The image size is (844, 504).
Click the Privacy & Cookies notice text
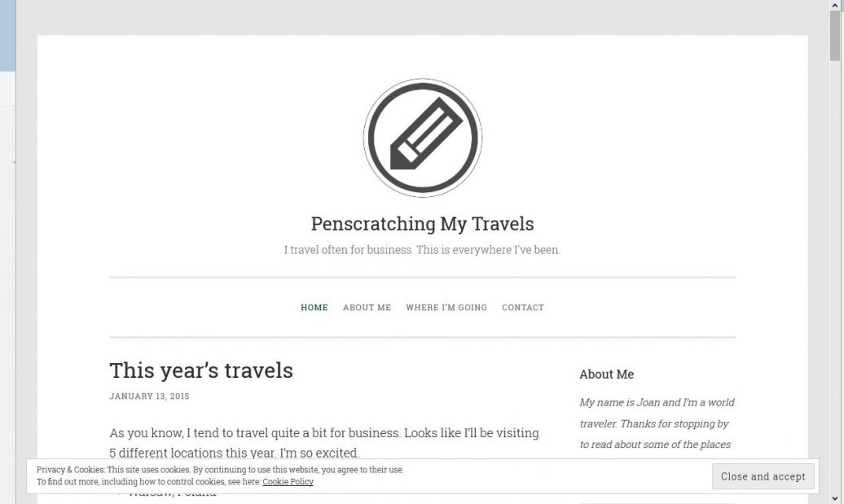(x=220, y=470)
